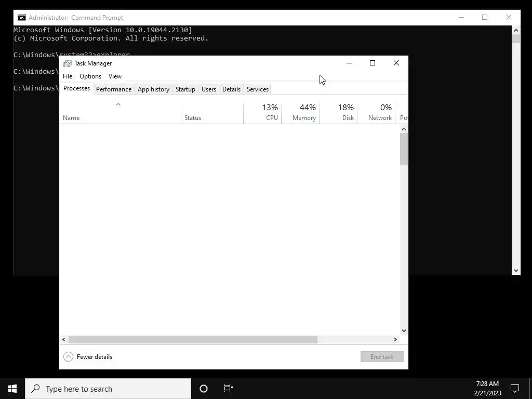This screenshot has width=532, height=399.
Task: Close the Command Prompt window
Action: tap(508, 17)
